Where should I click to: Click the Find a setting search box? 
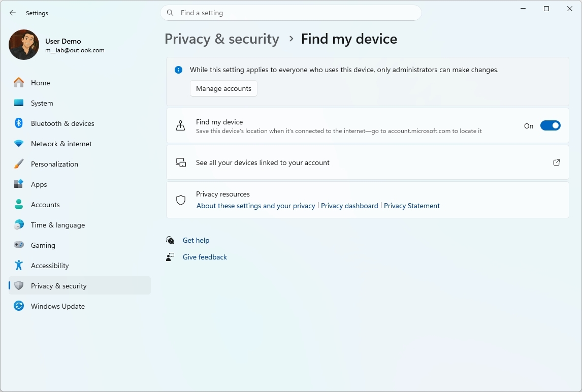(291, 12)
